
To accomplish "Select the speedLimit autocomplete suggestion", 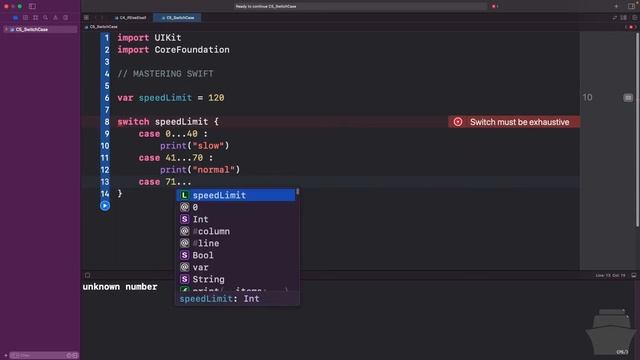I will pyautogui.click(x=236, y=195).
